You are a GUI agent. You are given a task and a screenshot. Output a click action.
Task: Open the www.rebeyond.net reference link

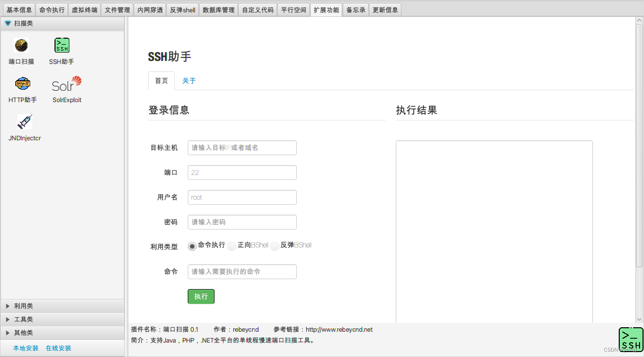point(339,330)
